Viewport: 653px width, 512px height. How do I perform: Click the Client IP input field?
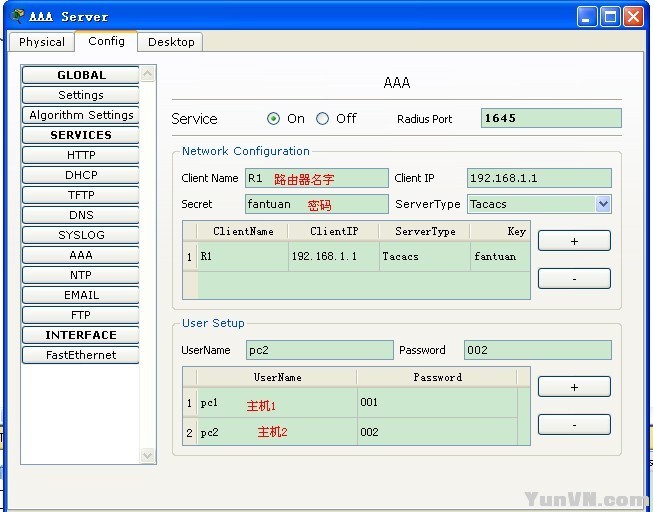click(x=539, y=178)
